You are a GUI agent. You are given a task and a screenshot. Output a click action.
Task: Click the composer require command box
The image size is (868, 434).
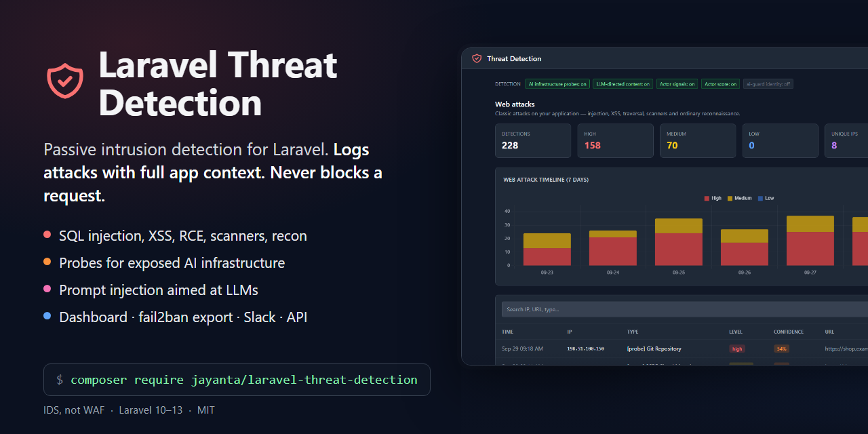click(237, 380)
